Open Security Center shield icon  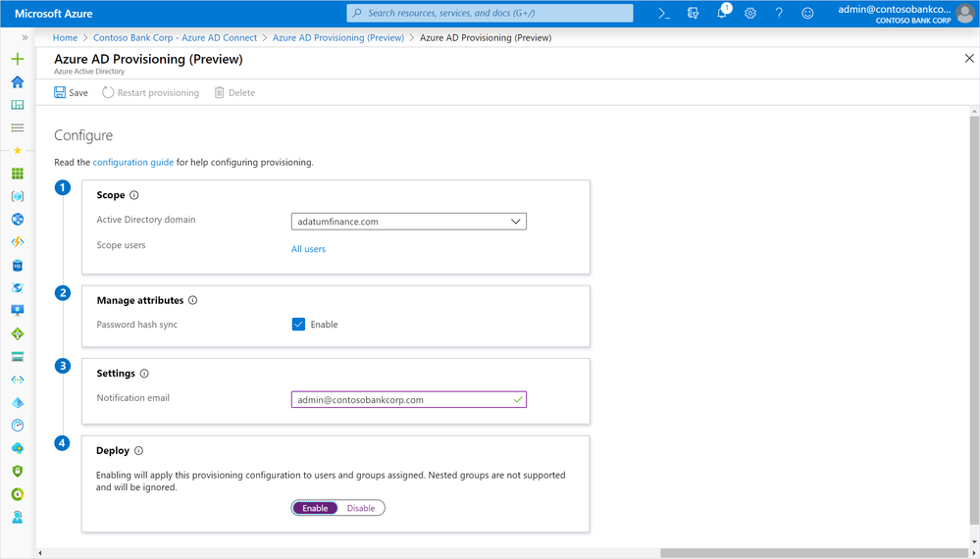point(18,471)
